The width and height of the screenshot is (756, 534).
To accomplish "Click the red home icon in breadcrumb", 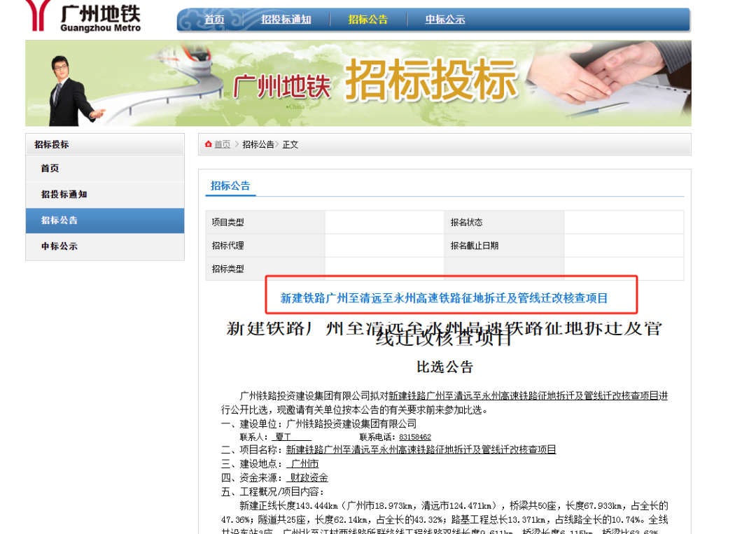I will [x=209, y=144].
